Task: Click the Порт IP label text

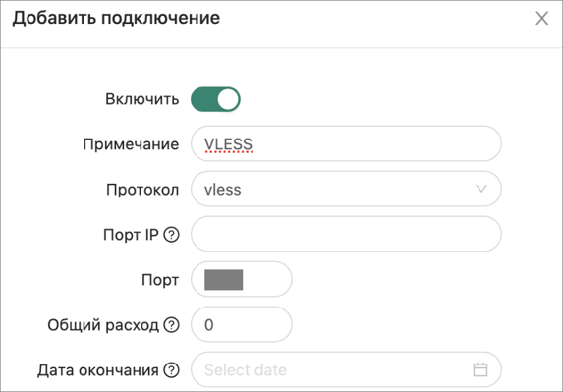Action: (131, 235)
